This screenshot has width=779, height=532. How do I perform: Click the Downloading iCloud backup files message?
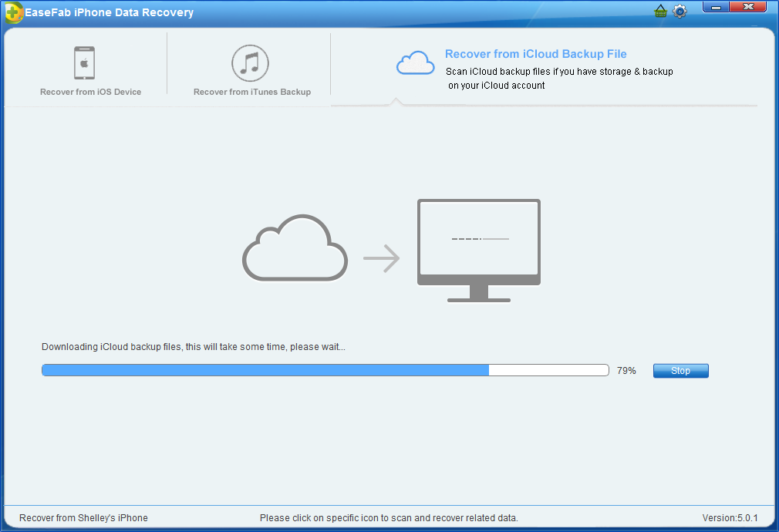pyautogui.click(x=194, y=347)
